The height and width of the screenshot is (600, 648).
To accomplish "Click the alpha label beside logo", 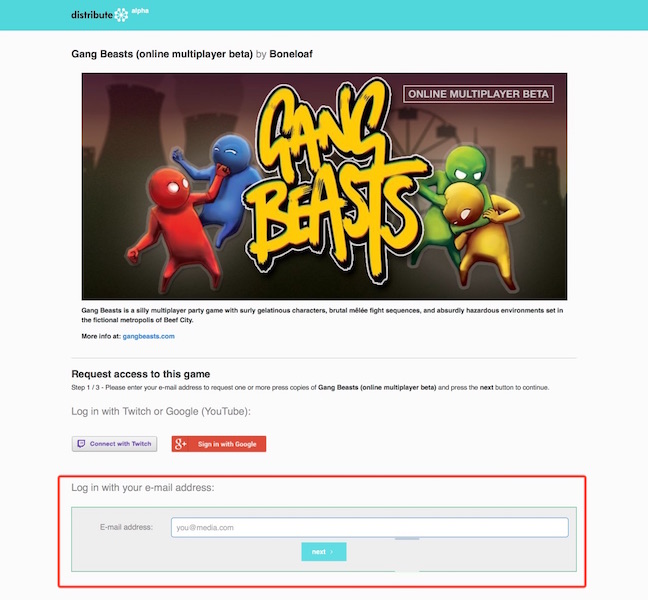I will click(x=140, y=11).
